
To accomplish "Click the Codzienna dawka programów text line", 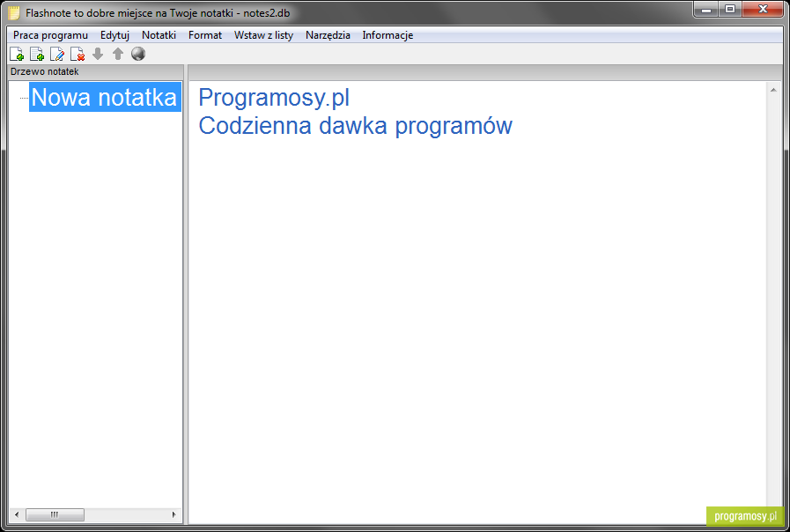I will pos(355,126).
